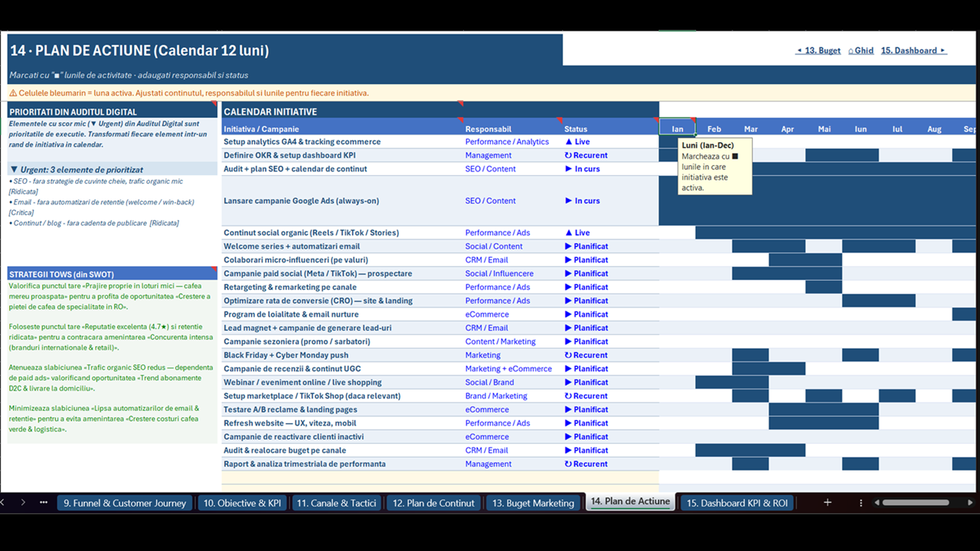Select the Iul month header cell
The height and width of the screenshot is (551, 980).
coord(897,129)
